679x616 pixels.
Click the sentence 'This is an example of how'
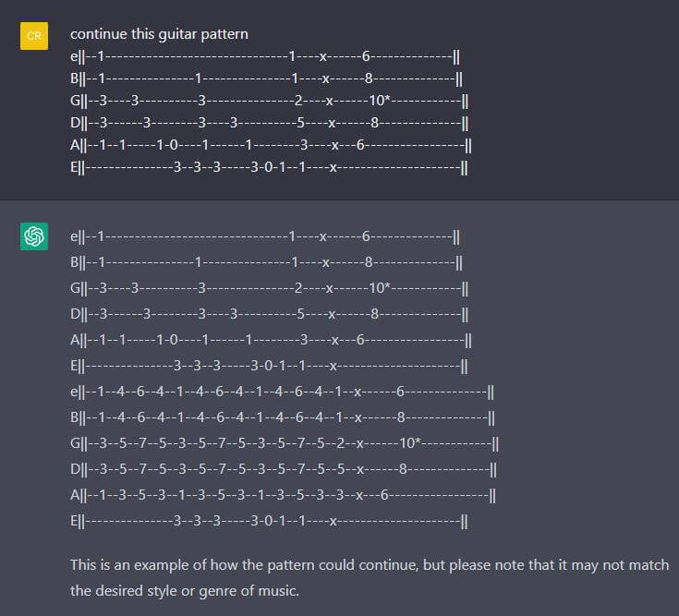coord(370,563)
